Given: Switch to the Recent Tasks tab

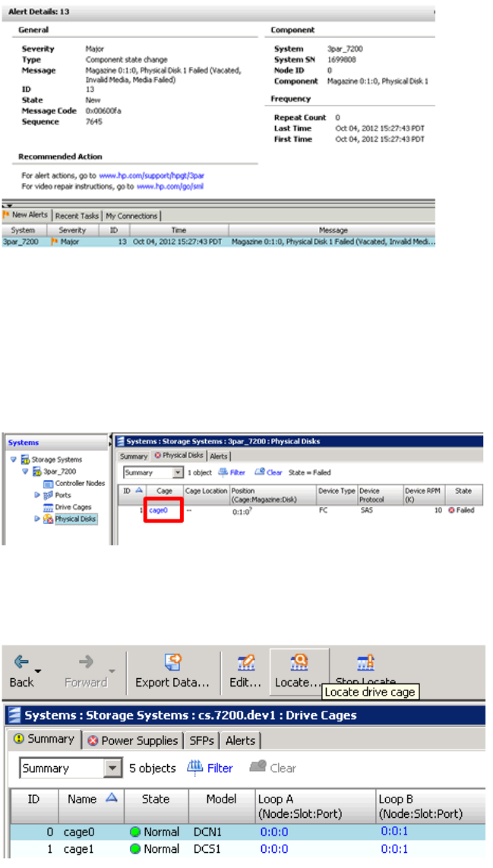Looking at the screenshot, I should click(77, 216).
